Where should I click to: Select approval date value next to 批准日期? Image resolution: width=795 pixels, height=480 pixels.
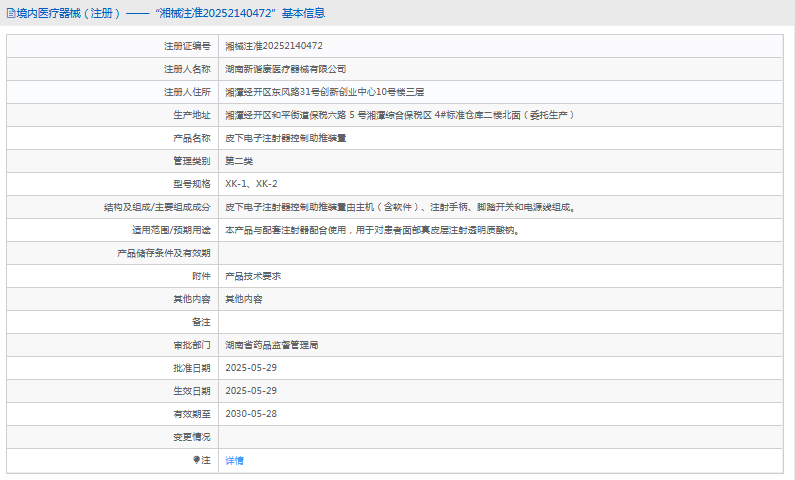point(251,368)
